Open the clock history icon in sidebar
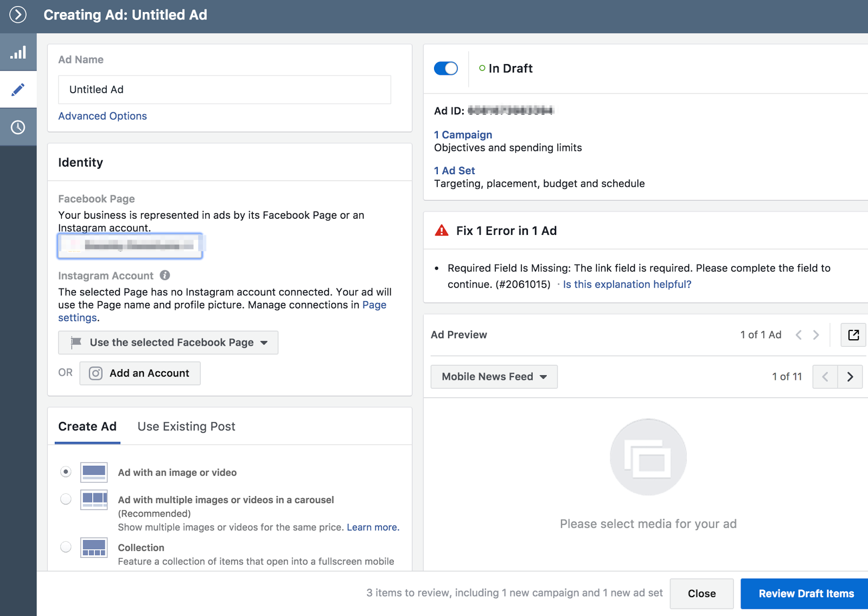Viewport: 868px width, 616px height. [x=18, y=127]
